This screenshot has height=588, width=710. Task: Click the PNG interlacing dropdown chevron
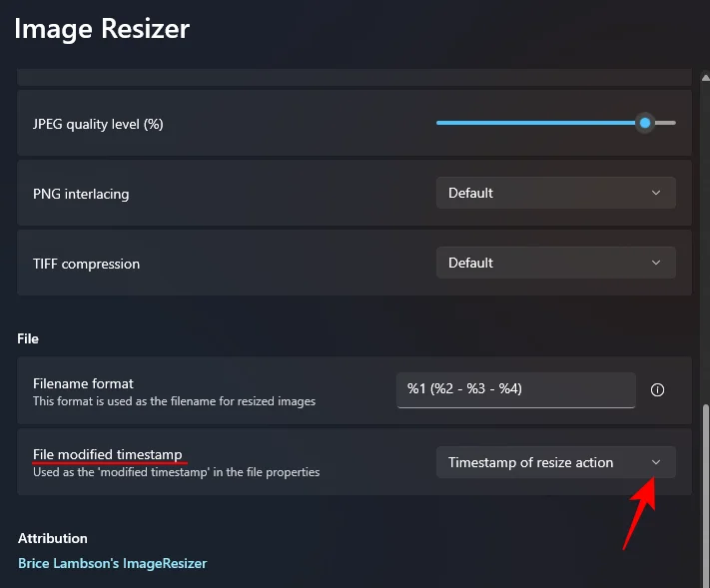pyautogui.click(x=656, y=193)
